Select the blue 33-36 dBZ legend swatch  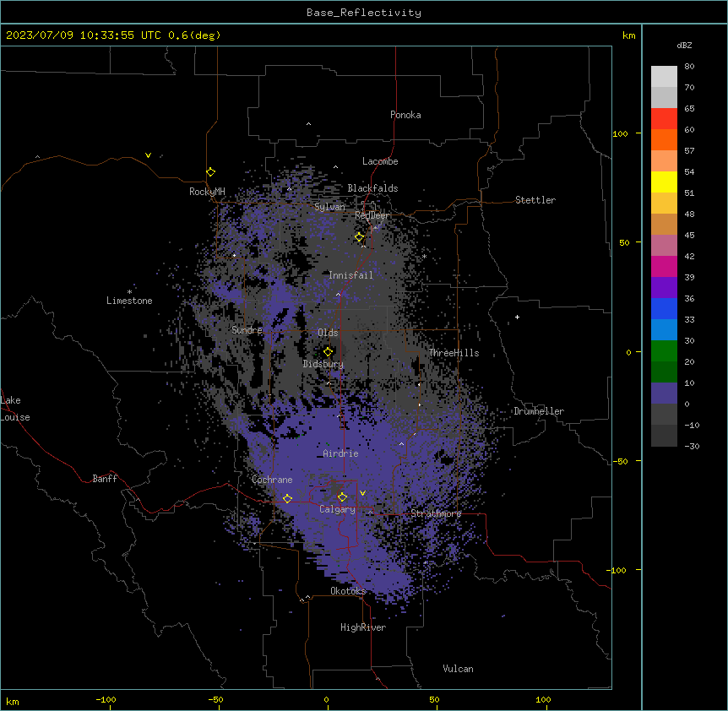point(664,308)
